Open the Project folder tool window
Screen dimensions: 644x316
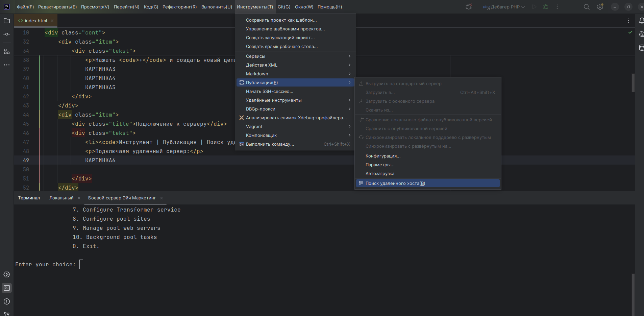pyautogui.click(x=7, y=21)
